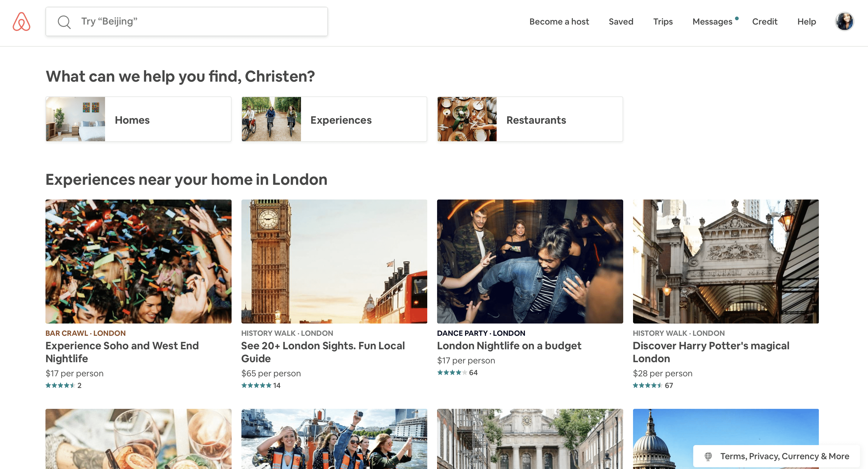Viewport: 868px width, 469px height.
Task: Click the Big Ben history walk photo
Action: pyautogui.click(x=334, y=261)
